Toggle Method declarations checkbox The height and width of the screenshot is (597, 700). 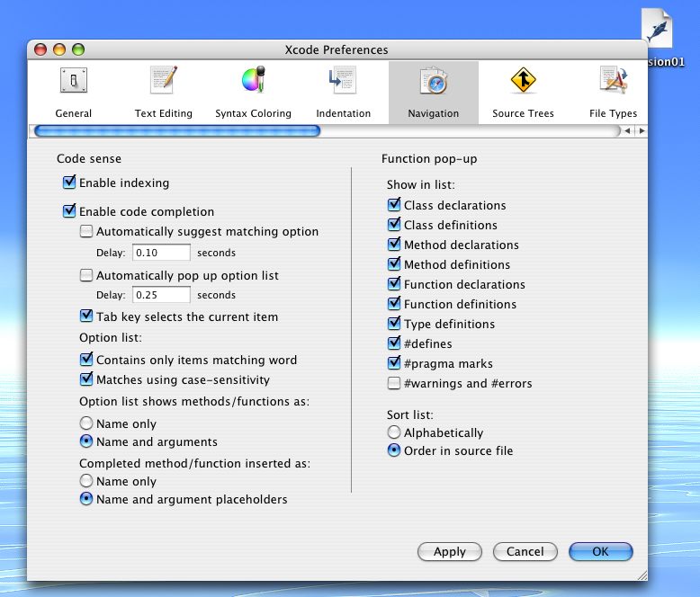(x=394, y=245)
